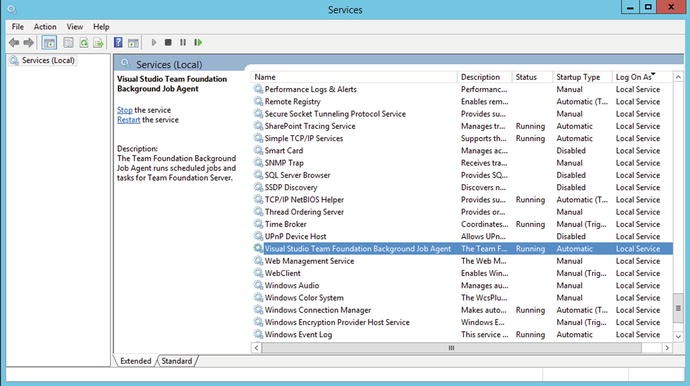This screenshot has height=386, width=690.
Task: Click the horizontal scrollbar left arrow
Action: pyautogui.click(x=256, y=348)
